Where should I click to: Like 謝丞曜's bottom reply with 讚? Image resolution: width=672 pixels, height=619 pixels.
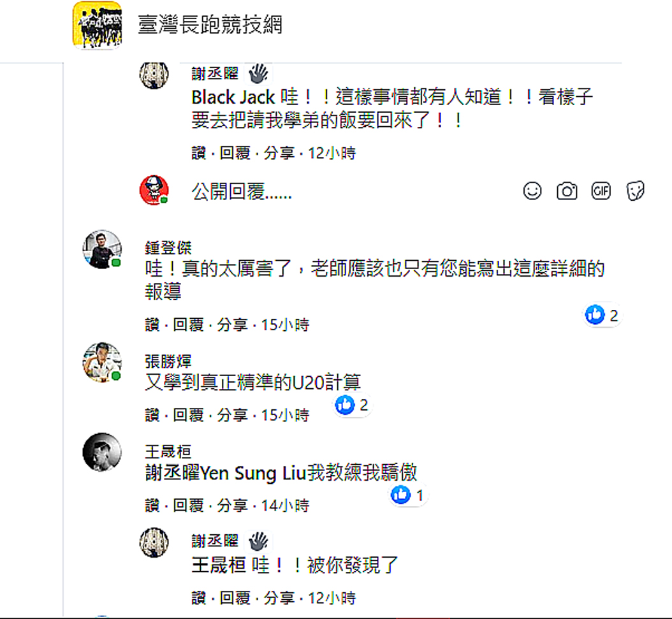tap(199, 599)
